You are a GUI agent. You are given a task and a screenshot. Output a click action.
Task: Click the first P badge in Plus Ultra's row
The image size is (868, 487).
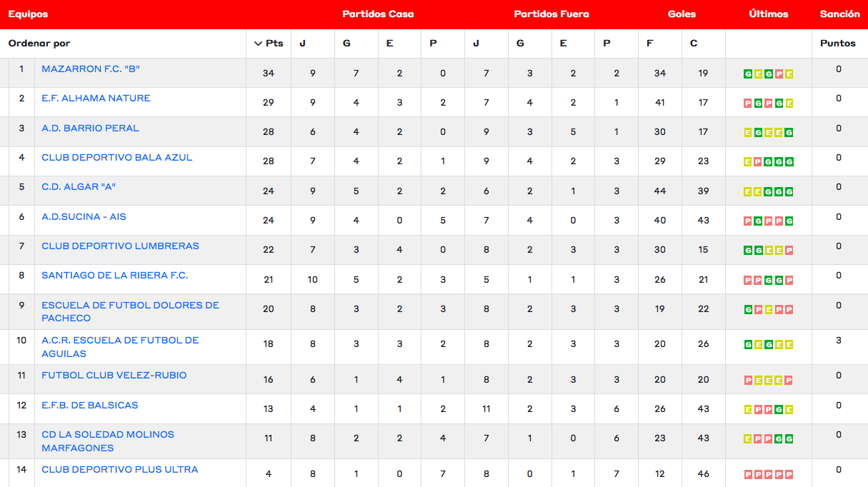pos(748,474)
